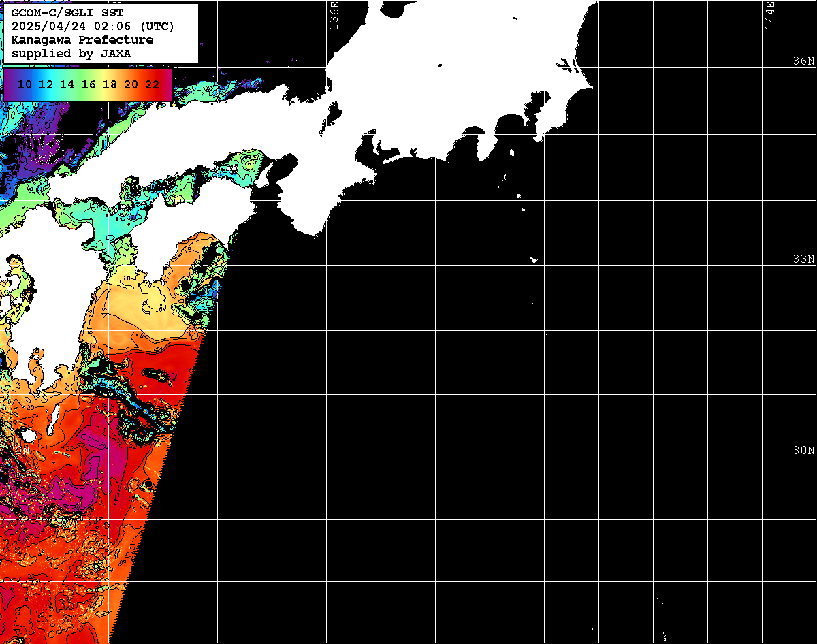
Task: Click the 20 label on the color legend
Action: [x=131, y=84]
